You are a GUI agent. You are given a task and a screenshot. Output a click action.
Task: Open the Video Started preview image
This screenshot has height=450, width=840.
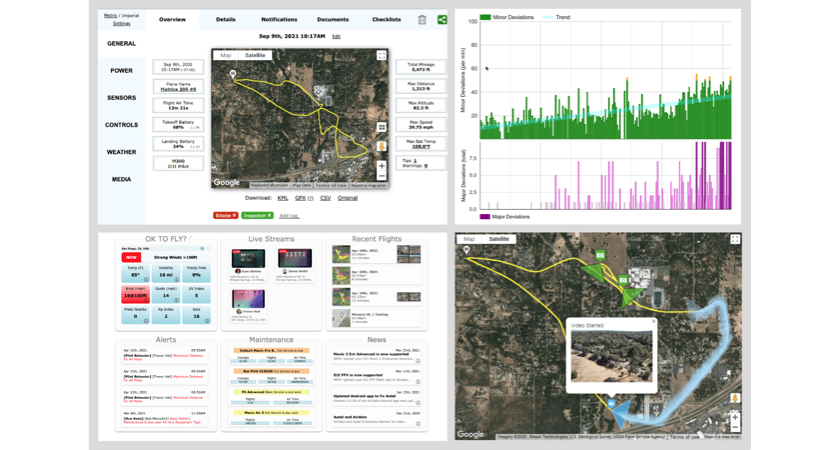tap(611, 356)
